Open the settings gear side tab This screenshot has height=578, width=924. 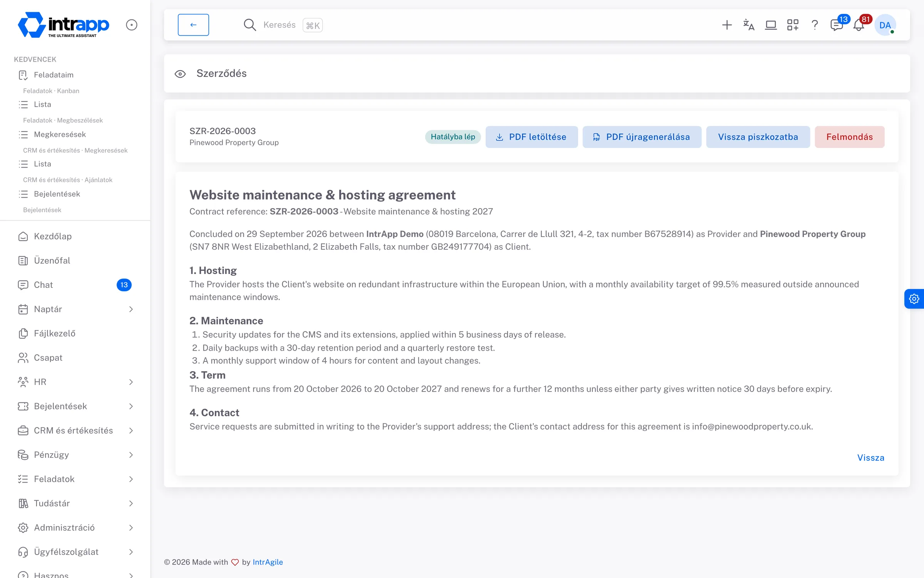914,299
